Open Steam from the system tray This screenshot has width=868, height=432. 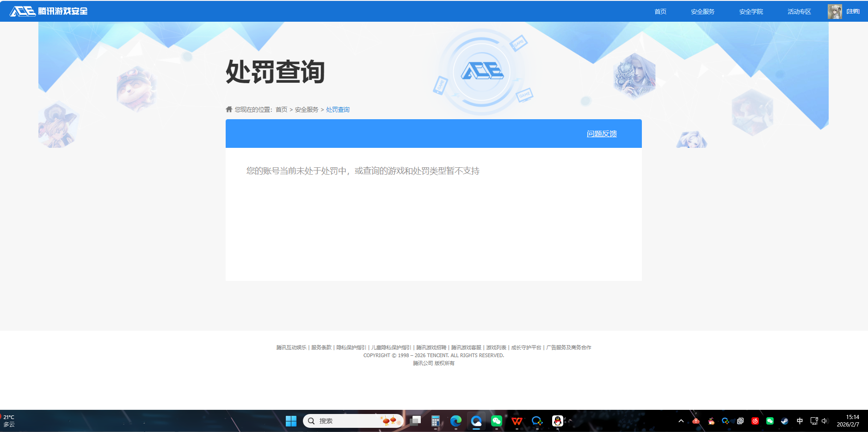784,421
